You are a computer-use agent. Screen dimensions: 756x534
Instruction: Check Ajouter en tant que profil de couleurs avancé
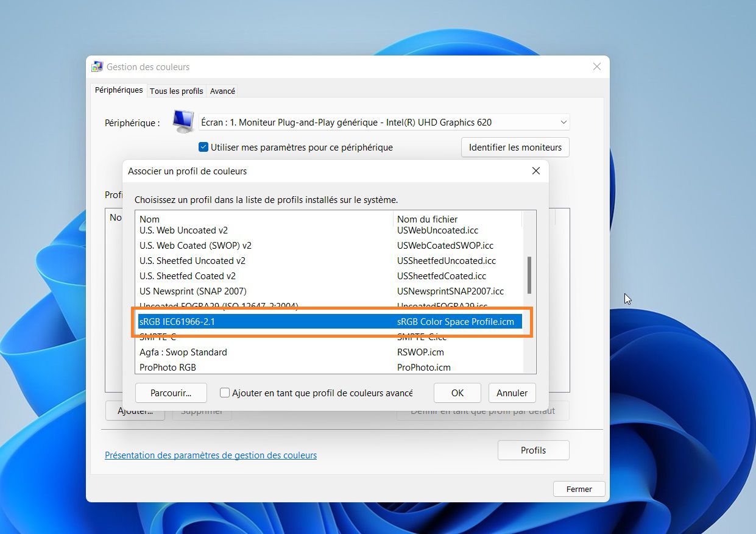tap(225, 393)
